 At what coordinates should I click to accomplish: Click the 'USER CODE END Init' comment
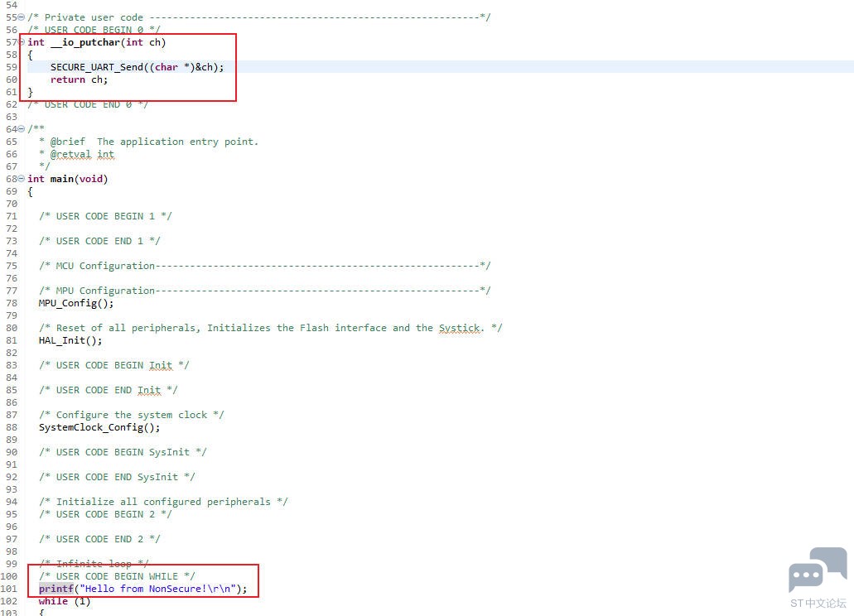pyautogui.click(x=109, y=390)
